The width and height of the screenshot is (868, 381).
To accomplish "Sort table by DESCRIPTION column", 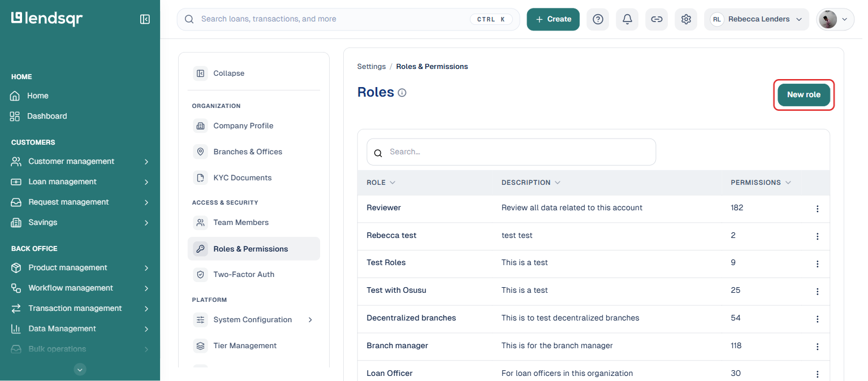I will (x=531, y=183).
